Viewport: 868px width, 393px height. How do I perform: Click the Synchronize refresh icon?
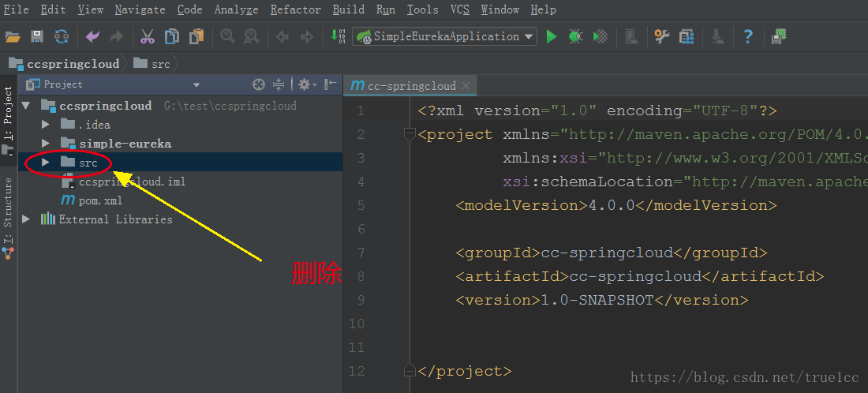click(61, 37)
